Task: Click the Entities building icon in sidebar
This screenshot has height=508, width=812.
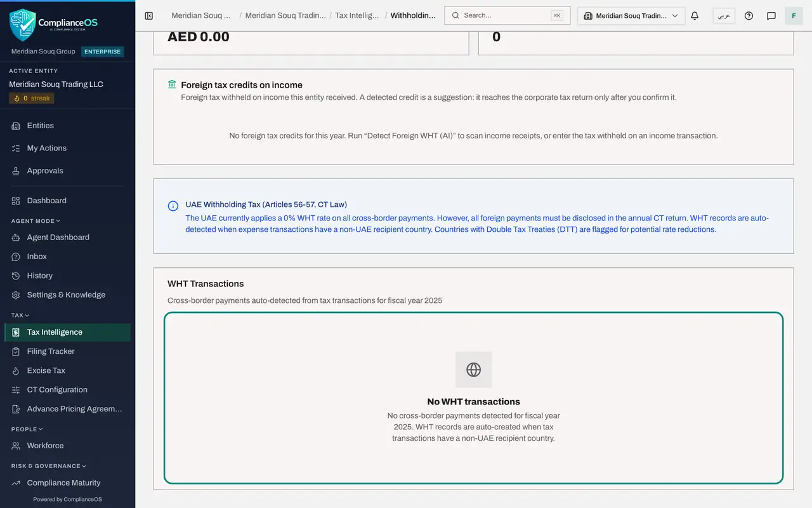Action: click(16, 126)
